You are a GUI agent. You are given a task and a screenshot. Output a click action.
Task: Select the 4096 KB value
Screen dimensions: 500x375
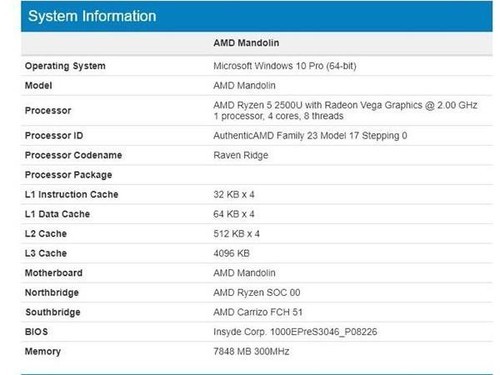[x=231, y=254]
